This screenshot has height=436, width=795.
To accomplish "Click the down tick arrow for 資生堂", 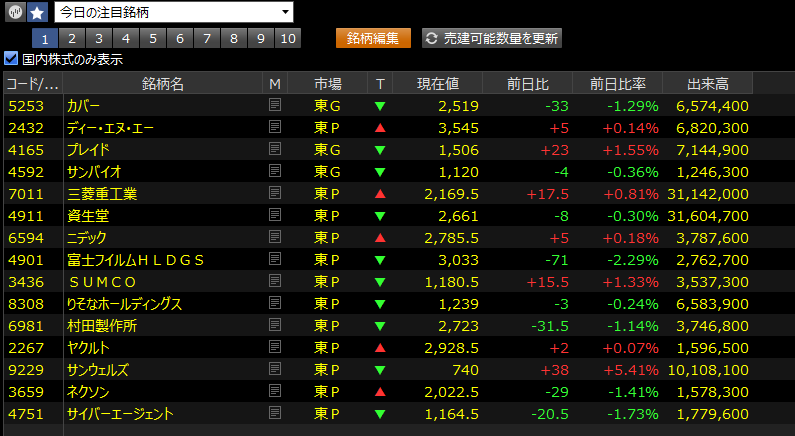I will click(380, 216).
